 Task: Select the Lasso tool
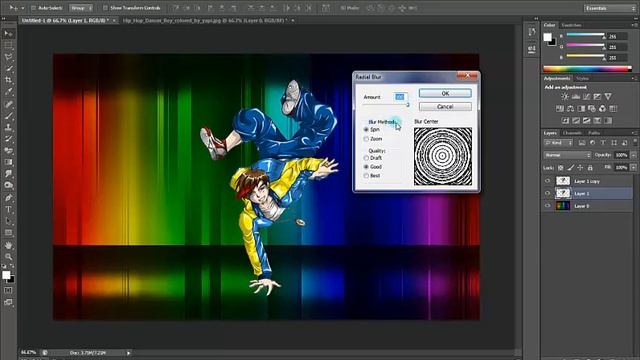click(x=9, y=57)
